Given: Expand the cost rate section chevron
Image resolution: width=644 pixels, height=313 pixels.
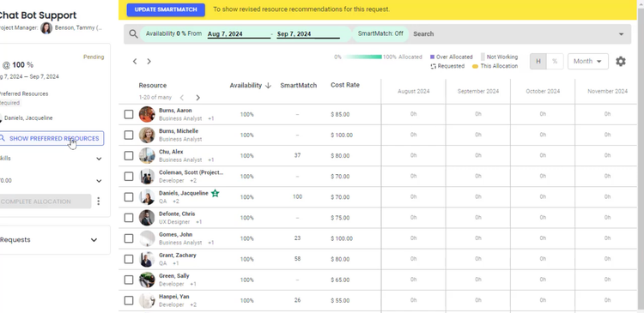Looking at the screenshot, I should (99, 181).
